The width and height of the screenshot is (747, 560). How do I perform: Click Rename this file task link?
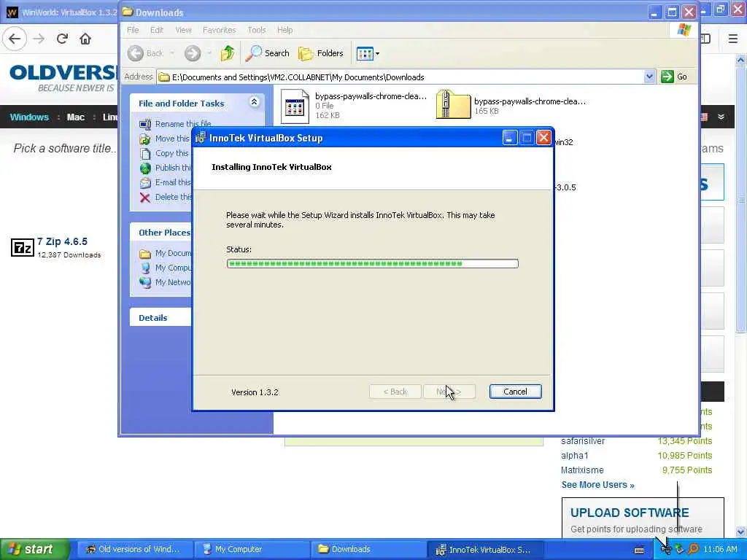(x=183, y=124)
